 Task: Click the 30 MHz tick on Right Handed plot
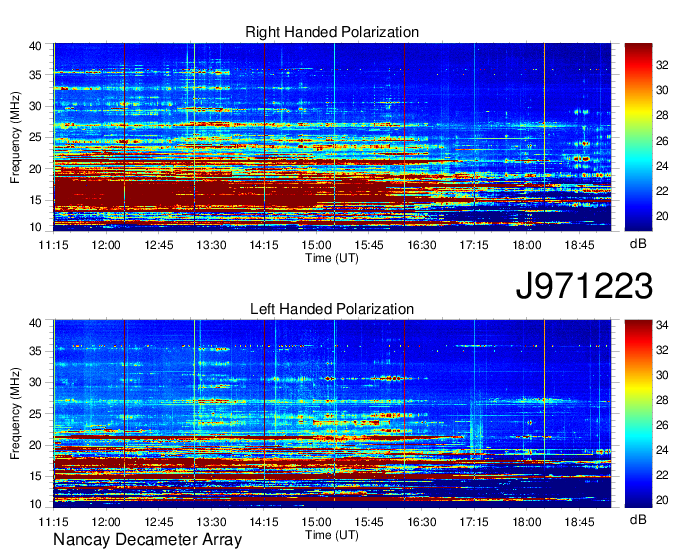coord(35,106)
